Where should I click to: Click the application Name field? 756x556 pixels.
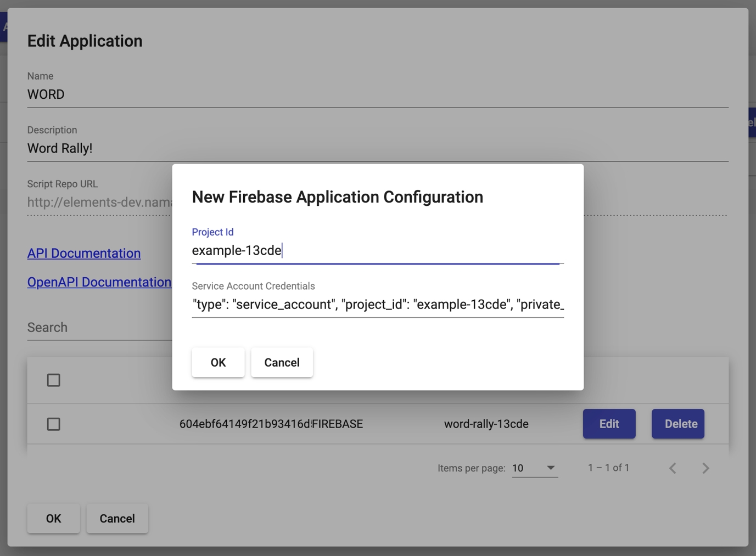[377, 94]
